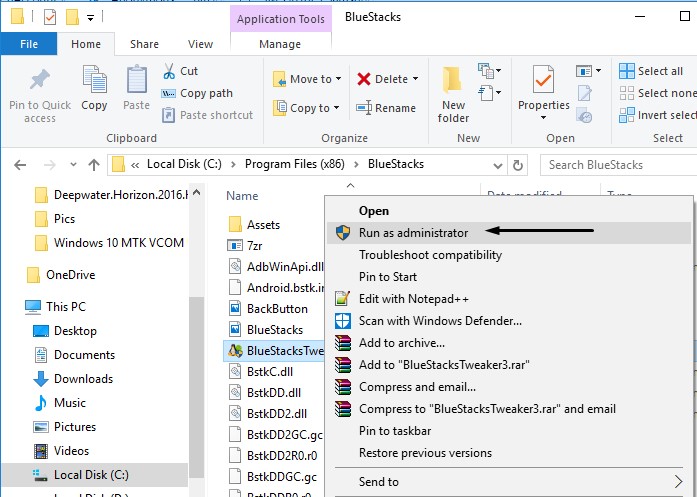
Task: Click new folder icon in quick access toolbar
Action: pyautogui.click(x=72, y=18)
